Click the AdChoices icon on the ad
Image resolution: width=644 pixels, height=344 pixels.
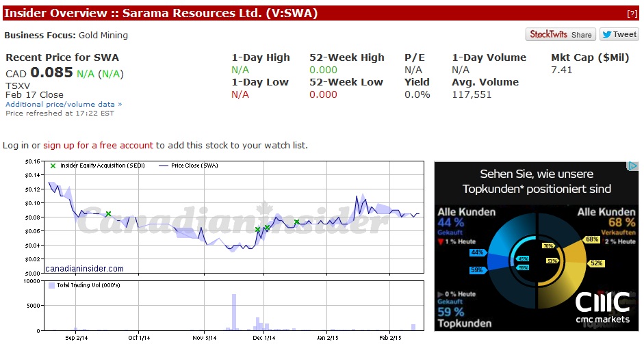[633, 166]
